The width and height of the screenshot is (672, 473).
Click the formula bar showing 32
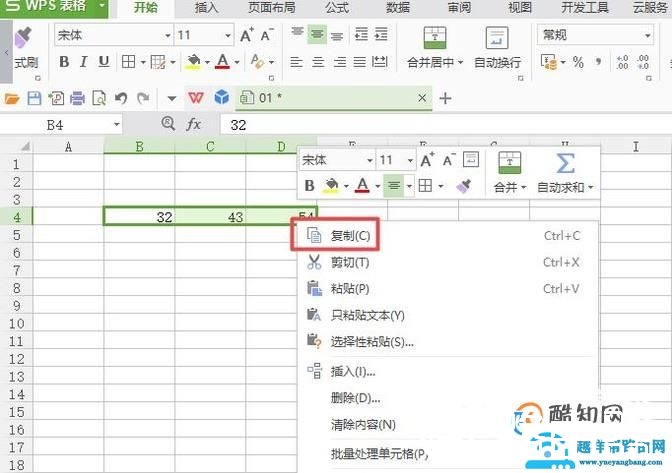coord(446,125)
